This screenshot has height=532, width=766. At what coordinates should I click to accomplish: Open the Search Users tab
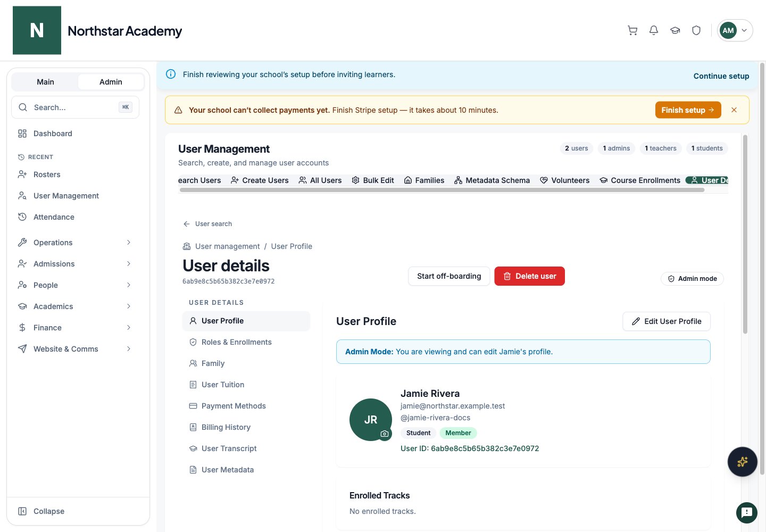tap(199, 180)
